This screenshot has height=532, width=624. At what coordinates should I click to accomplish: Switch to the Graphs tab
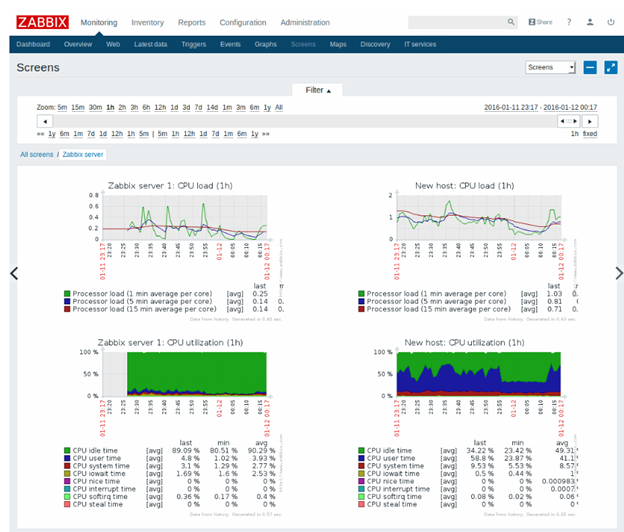pyautogui.click(x=265, y=44)
